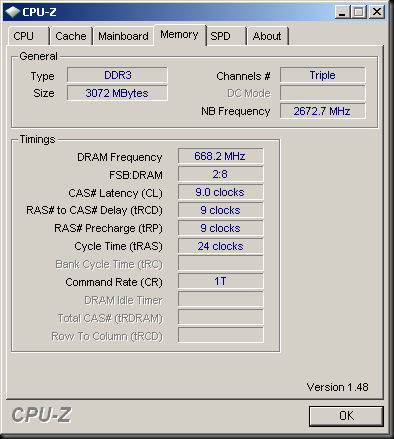Click the OK button
The image size is (394, 439).
(x=346, y=416)
